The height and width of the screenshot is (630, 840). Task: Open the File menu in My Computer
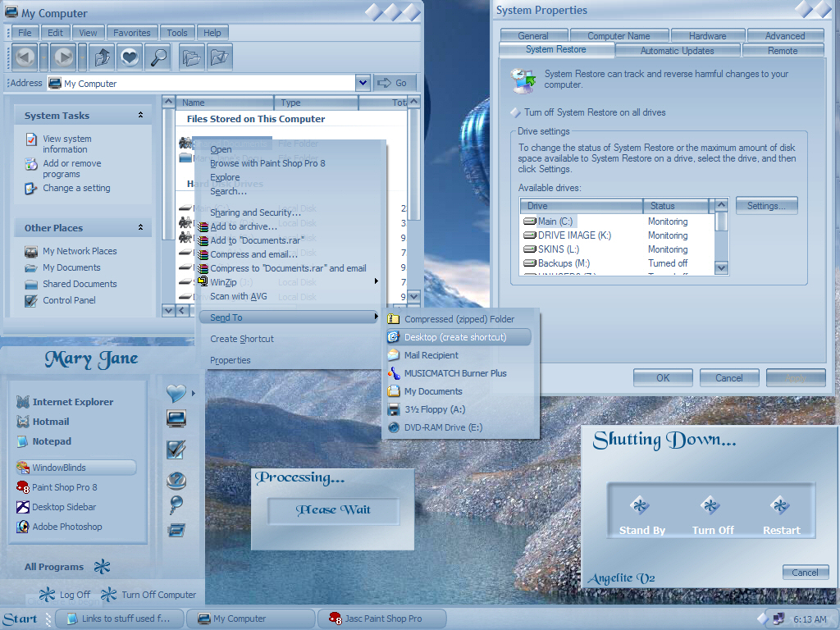point(25,33)
